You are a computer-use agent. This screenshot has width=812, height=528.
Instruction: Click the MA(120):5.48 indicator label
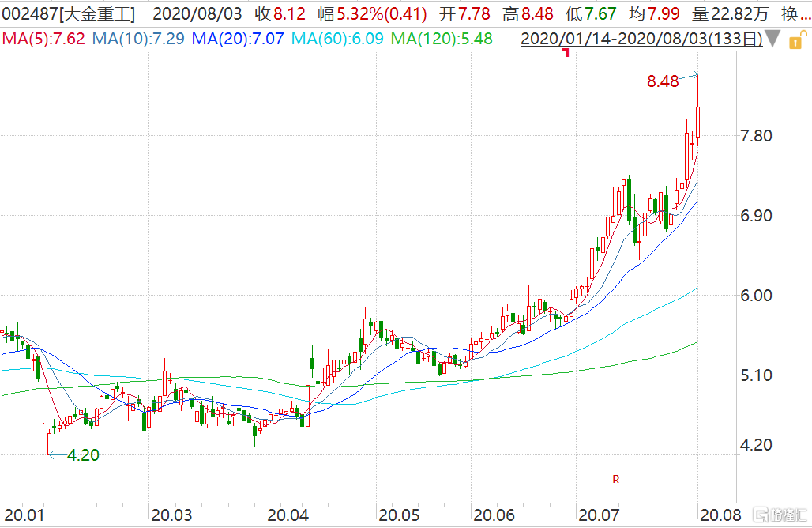tap(442, 39)
